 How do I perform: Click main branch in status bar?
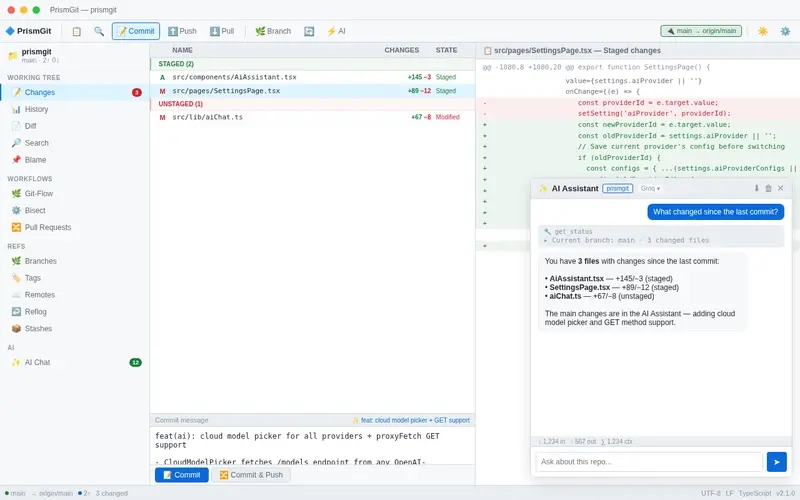(15, 493)
